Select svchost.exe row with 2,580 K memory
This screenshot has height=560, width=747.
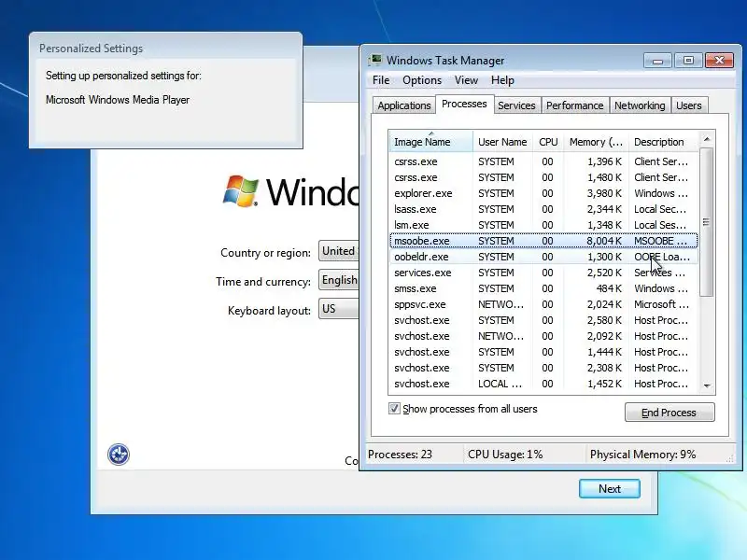pyautogui.click(x=543, y=320)
